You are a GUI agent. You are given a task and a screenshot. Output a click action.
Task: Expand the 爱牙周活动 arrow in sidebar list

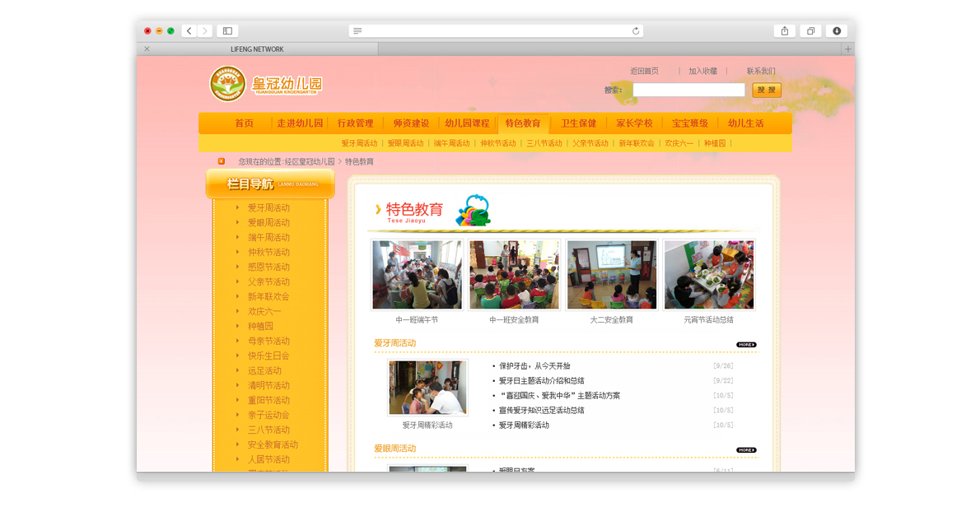click(237, 207)
